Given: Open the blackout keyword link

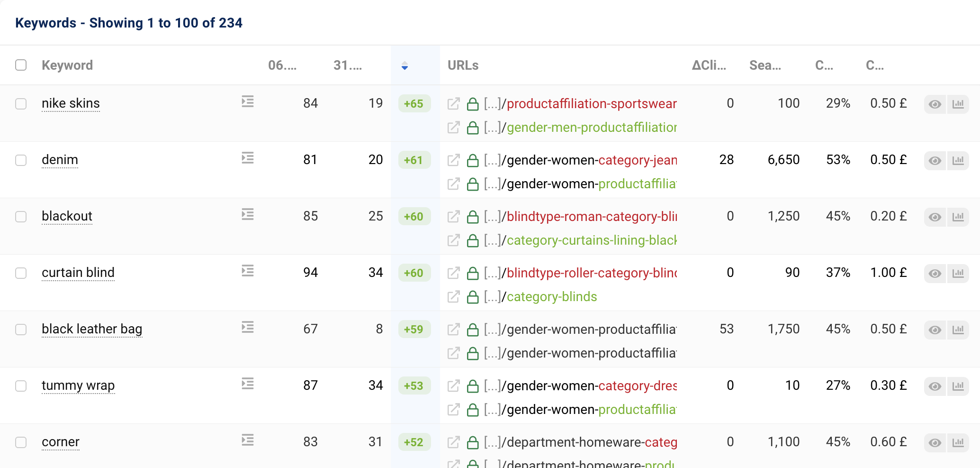Looking at the screenshot, I should coord(67,216).
